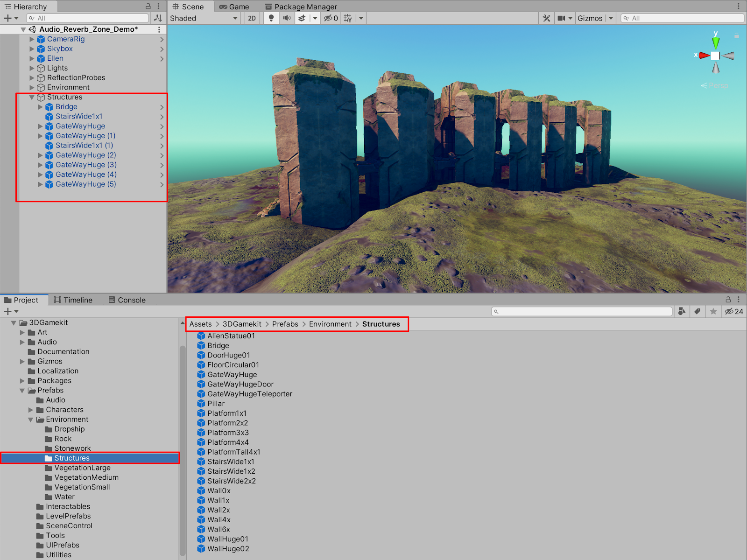Image resolution: width=747 pixels, height=560 pixels.
Task: Toggle scene lighting with the lightbulb icon
Action: 271,18
